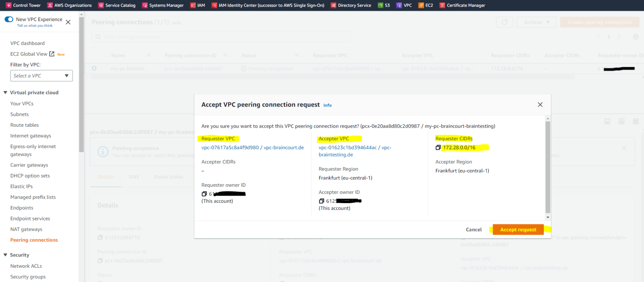Switch to the DNS tab
This screenshot has width=644, height=282.
tap(134, 177)
